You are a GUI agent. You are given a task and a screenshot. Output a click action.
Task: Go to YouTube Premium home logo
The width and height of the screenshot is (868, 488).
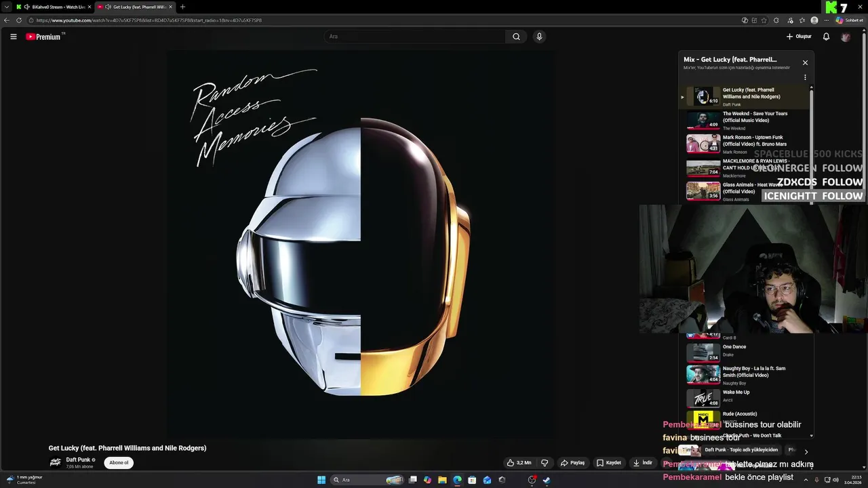45,37
